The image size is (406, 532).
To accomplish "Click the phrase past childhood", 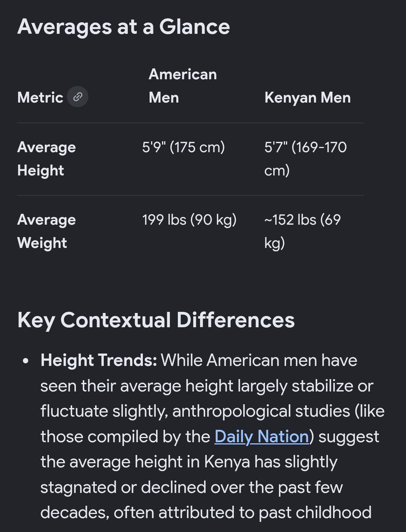I will [x=314, y=513].
